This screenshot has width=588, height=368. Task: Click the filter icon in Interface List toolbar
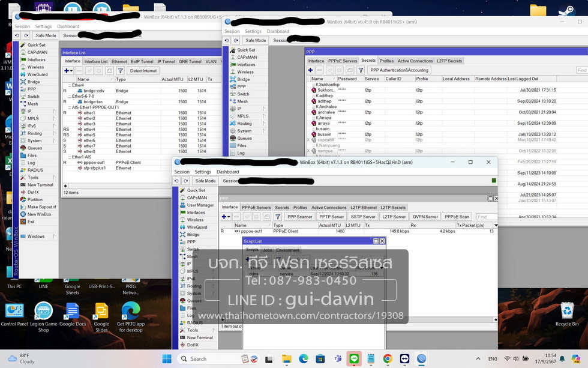coord(121,70)
